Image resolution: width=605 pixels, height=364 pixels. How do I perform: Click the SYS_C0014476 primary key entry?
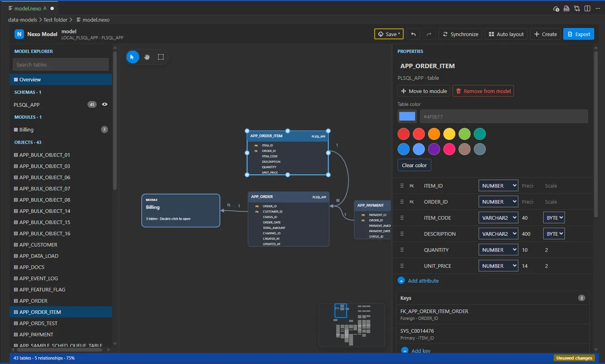(493, 334)
